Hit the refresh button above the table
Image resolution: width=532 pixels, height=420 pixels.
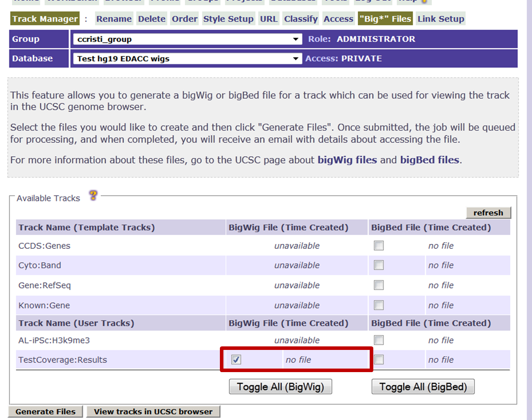488,213
